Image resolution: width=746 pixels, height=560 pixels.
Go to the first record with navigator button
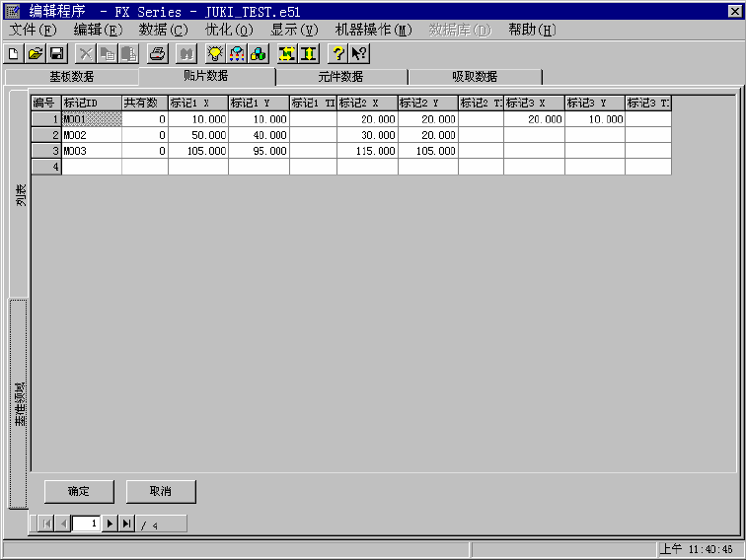coord(46,524)
